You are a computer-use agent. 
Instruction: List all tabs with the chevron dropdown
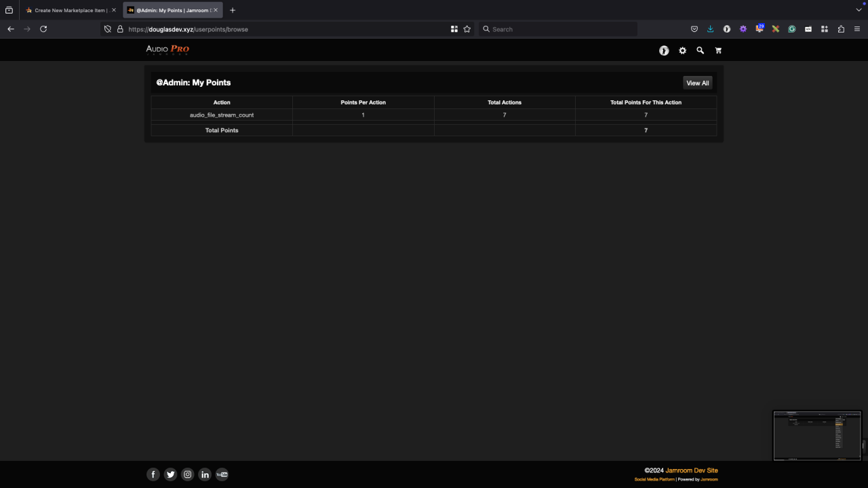[x=859, y=10]
